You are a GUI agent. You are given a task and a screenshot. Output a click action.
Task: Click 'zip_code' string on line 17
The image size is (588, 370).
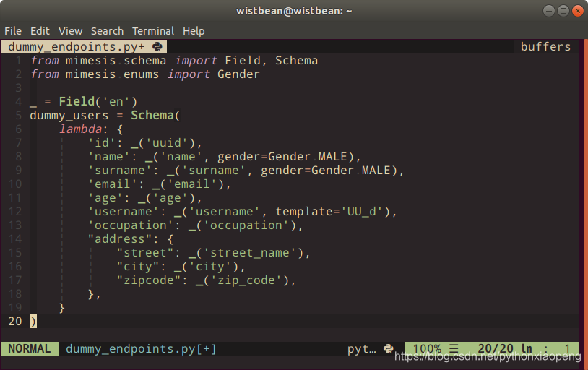pyautogui.click(x=246, y=280)
